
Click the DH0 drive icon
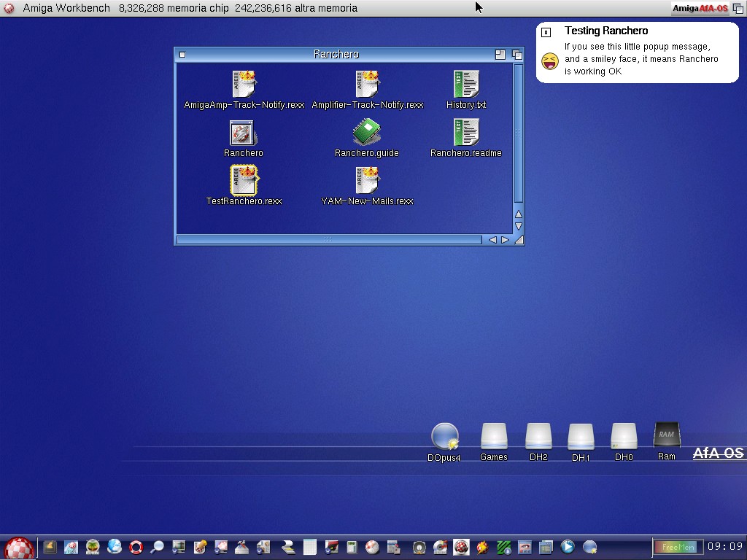pyautogui.click(x=624, y=437)
